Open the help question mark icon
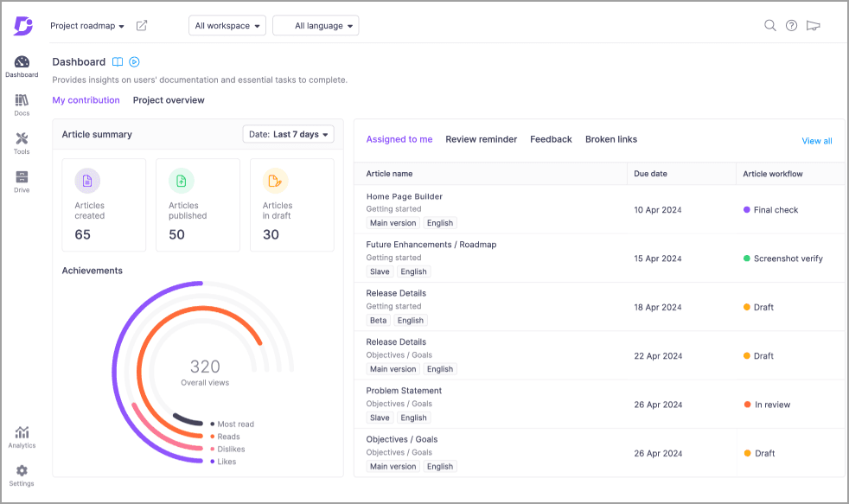The height and width of the screenshot is (504, 849). tap(792, 25)
